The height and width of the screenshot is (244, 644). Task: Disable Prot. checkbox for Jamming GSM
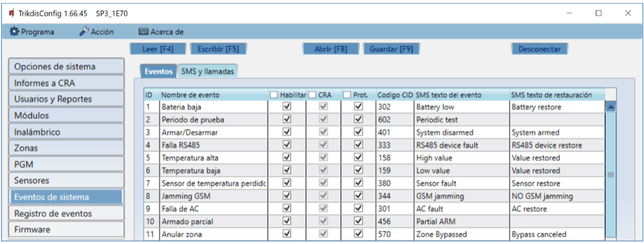tap(358, 196)
